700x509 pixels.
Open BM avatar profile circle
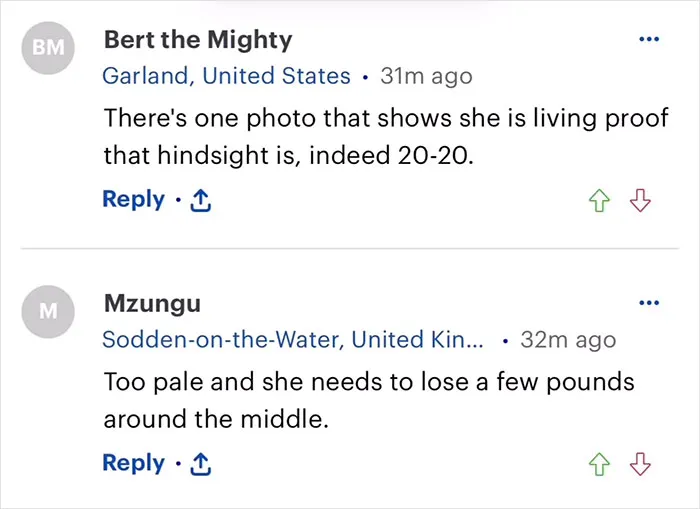(x=48, y=48)
